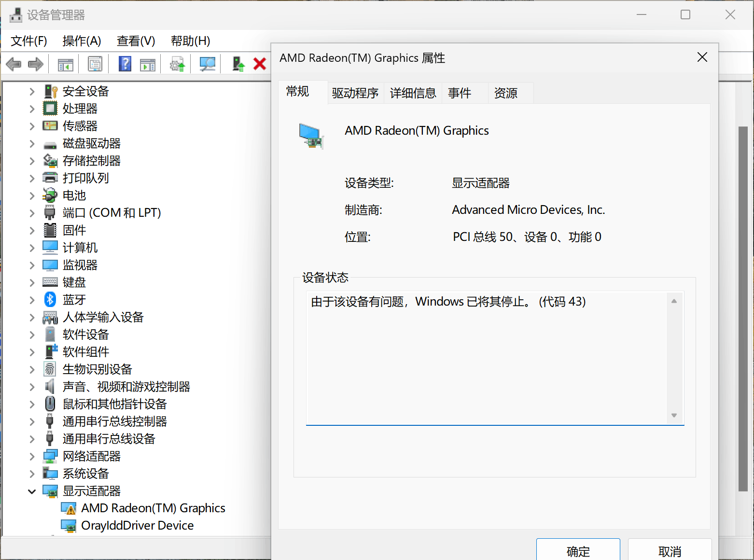Expand the 软件组件 node
The image size is (754, 560).
click(32, 352)
